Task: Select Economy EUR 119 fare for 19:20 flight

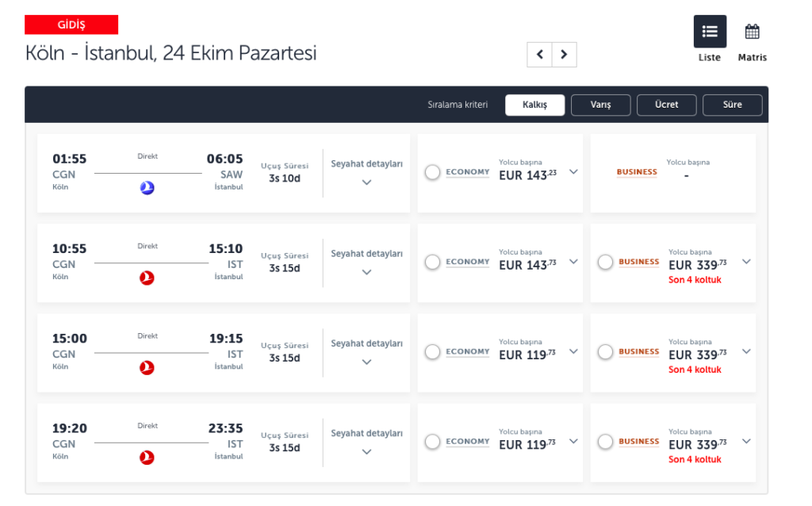Action: click(432, 442)
